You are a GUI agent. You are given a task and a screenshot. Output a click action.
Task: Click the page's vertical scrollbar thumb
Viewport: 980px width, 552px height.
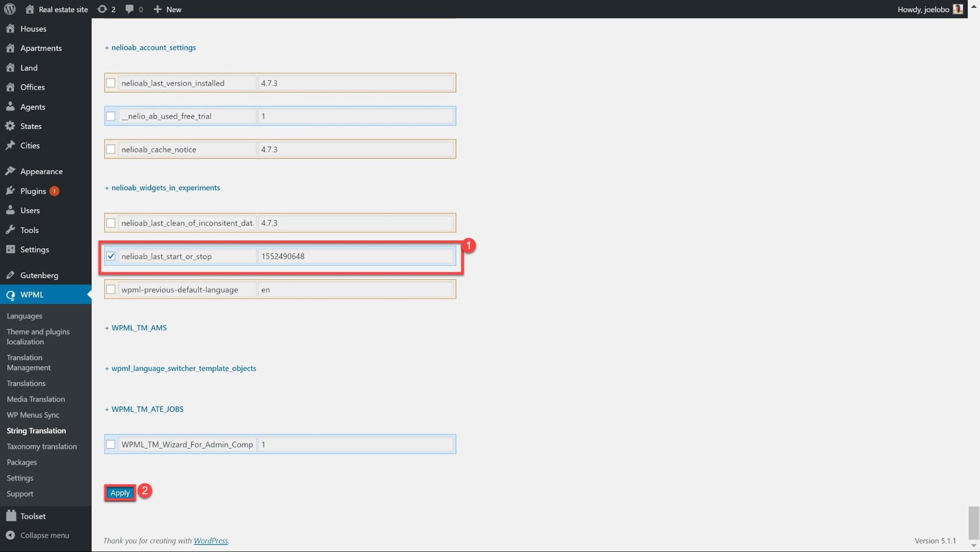pos(974,523)
